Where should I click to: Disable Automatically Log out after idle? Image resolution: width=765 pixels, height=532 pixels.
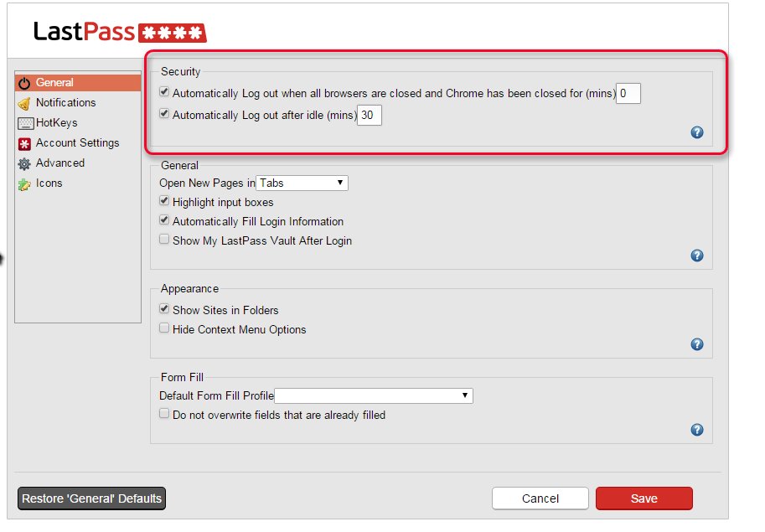165,115
